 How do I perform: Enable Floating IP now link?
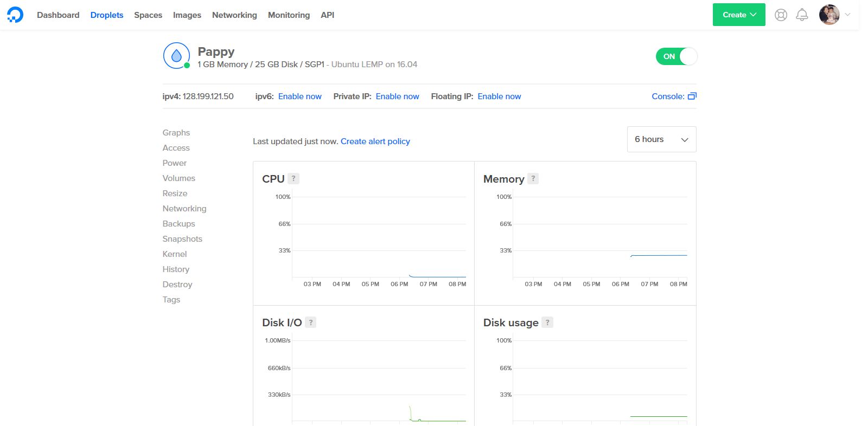point(499,96)
